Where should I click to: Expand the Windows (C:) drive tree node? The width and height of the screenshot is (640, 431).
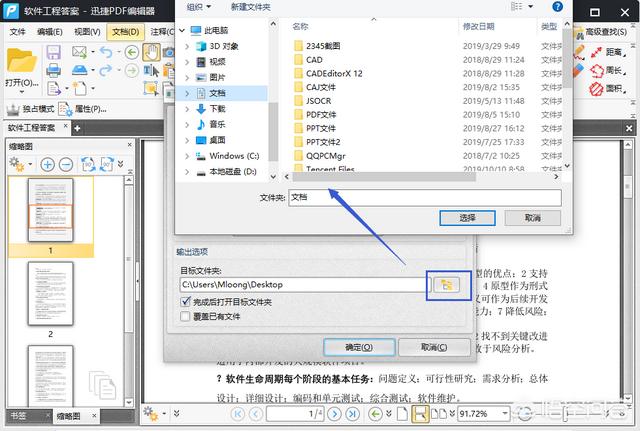click(189, 156)
